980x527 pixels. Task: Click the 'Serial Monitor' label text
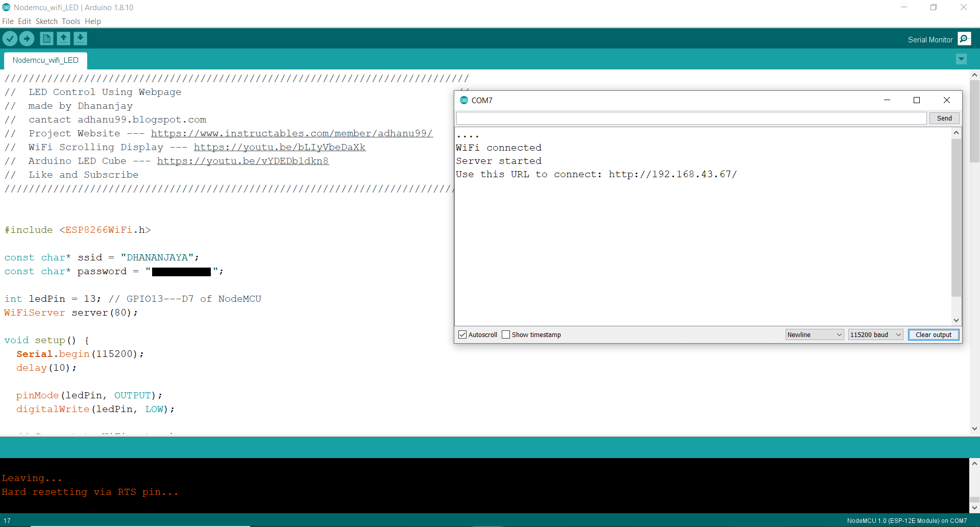pyautogui.click(x=930, y=39)
